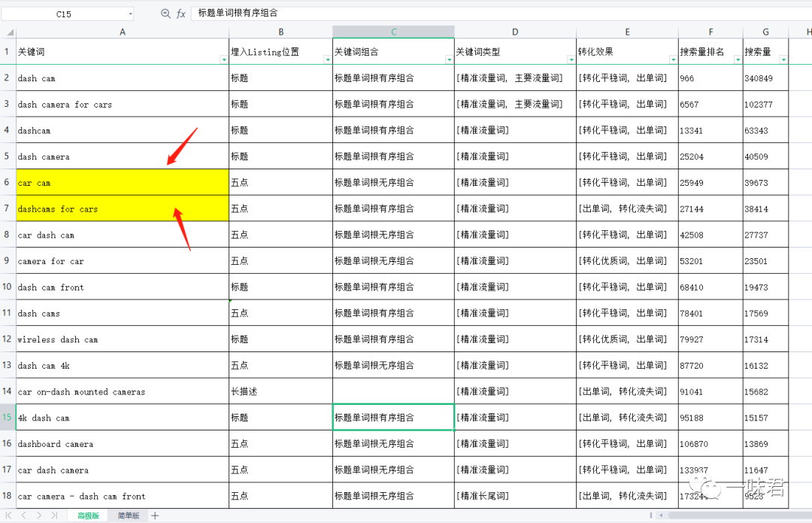Jump to first sheet with navigation arrow
The height and width of the screenshot is (523, 812).
9,515
